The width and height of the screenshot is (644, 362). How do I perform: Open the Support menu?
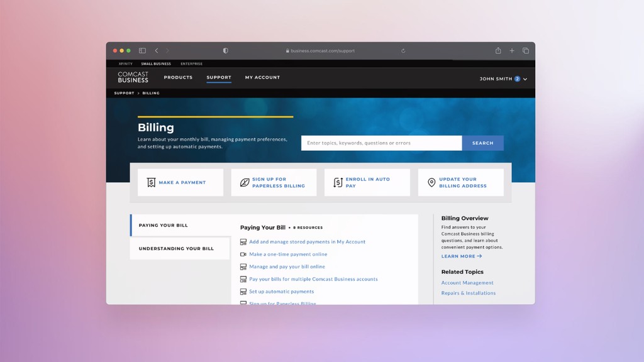(219, 77)
